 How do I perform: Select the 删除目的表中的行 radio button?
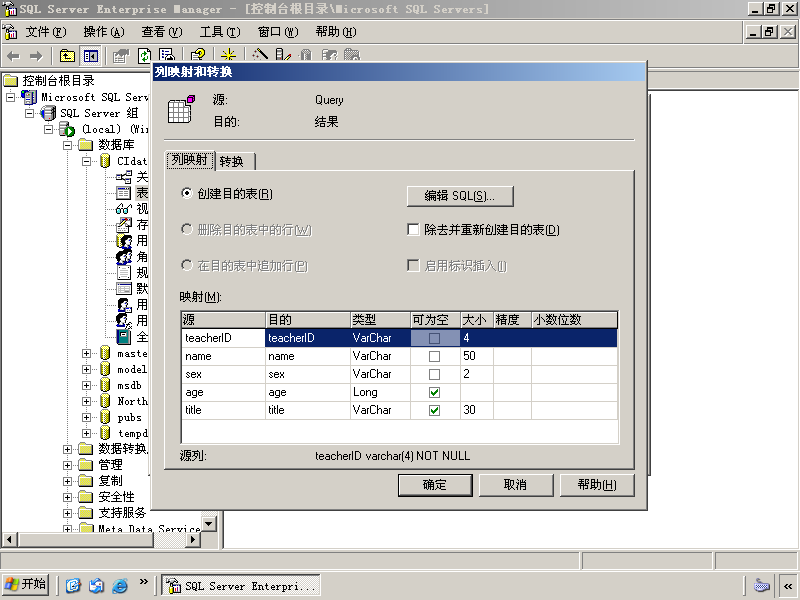click(187, 230)
